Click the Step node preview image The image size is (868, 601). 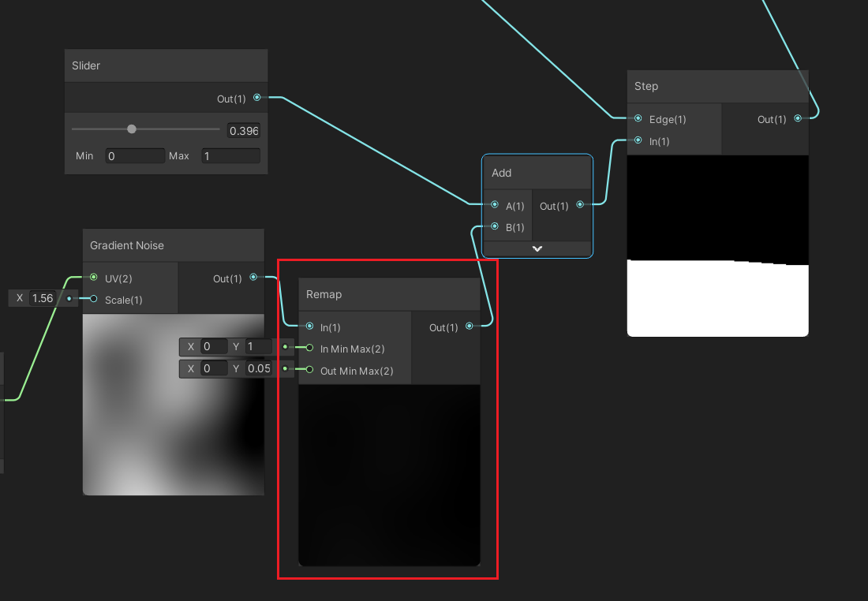tap(717, 246)
